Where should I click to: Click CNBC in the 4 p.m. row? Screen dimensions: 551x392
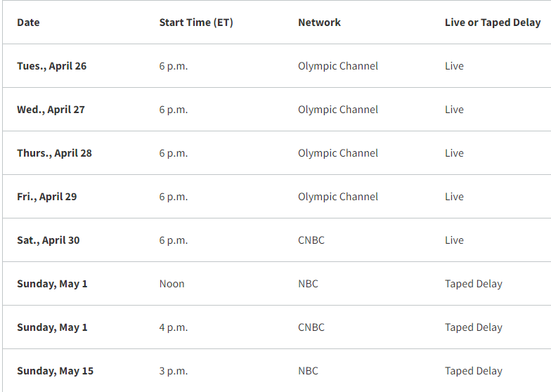pyautogui.click(x=311, y=327)
